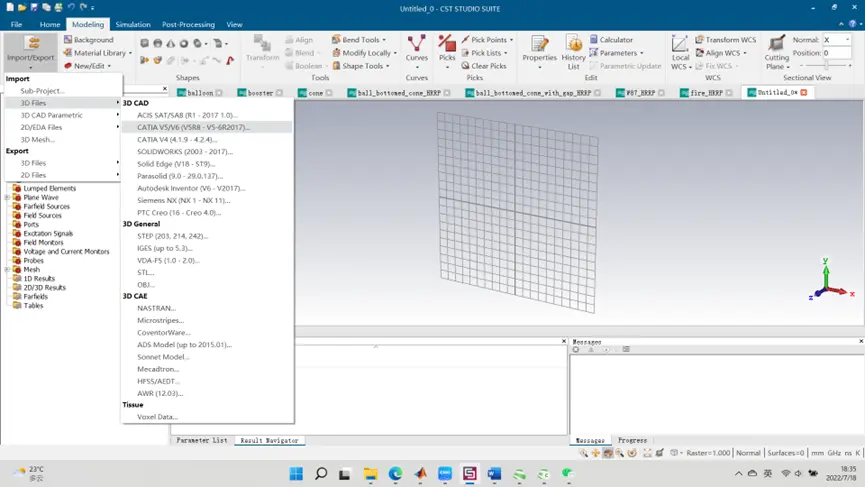Switch to the Progress tab
Viewport: 865px width, 487px height.
[632, 440]
